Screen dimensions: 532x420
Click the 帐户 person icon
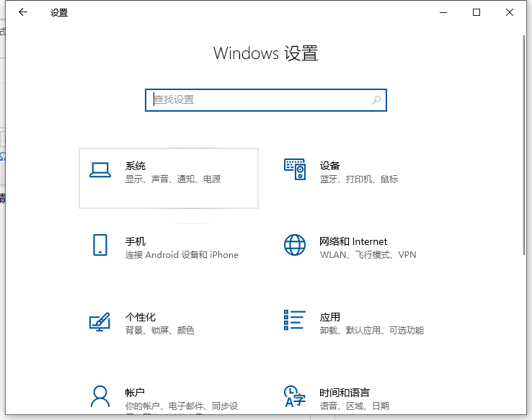point(100,396)
